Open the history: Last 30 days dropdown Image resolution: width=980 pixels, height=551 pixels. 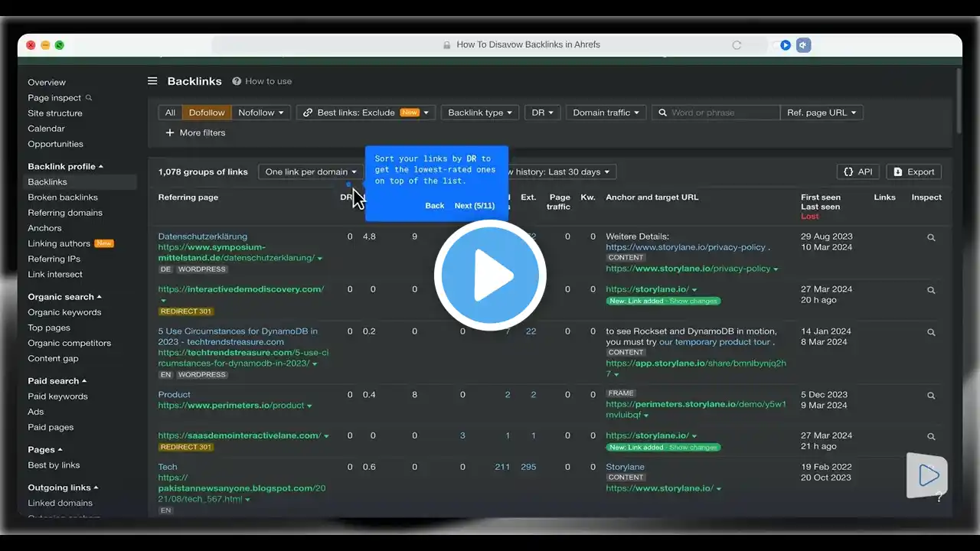563,172
